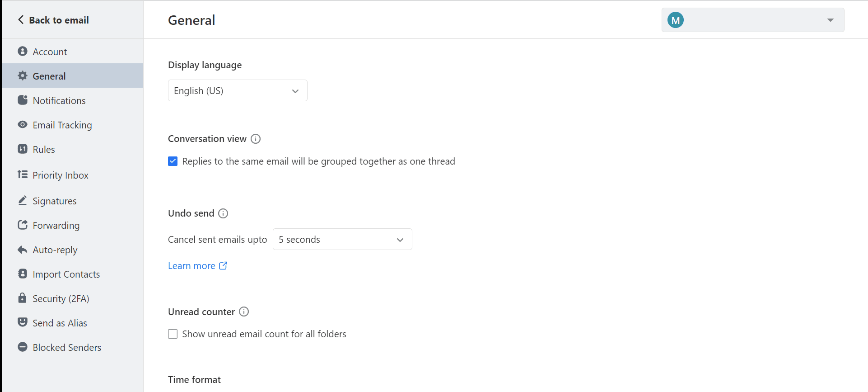Click the Email Tracking eye icon
Screen dimensions: 868x392
(x=22, y=124)
